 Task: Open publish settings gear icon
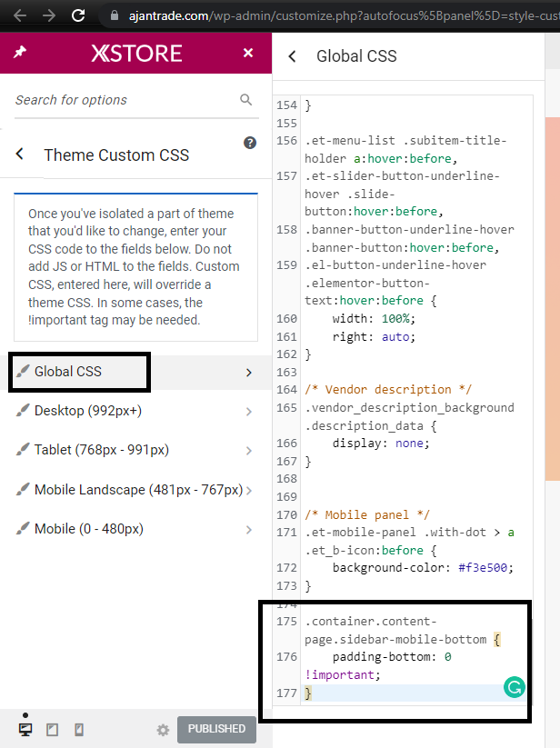163,730
